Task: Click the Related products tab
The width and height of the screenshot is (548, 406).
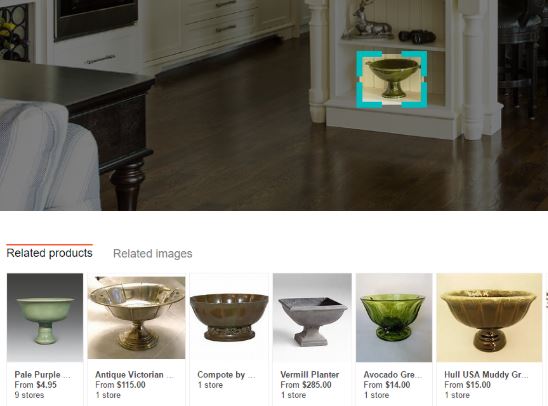Action: click(50, 253)
